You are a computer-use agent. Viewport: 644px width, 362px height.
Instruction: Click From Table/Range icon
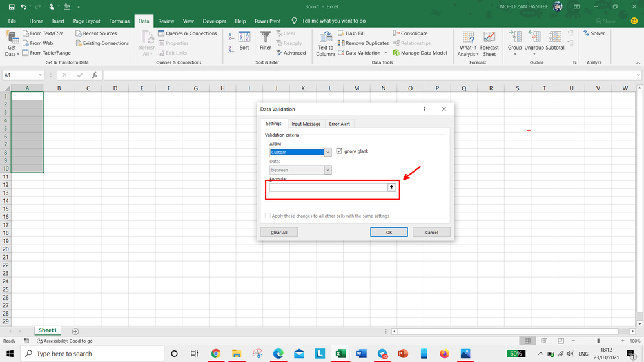tap(46, 53)
